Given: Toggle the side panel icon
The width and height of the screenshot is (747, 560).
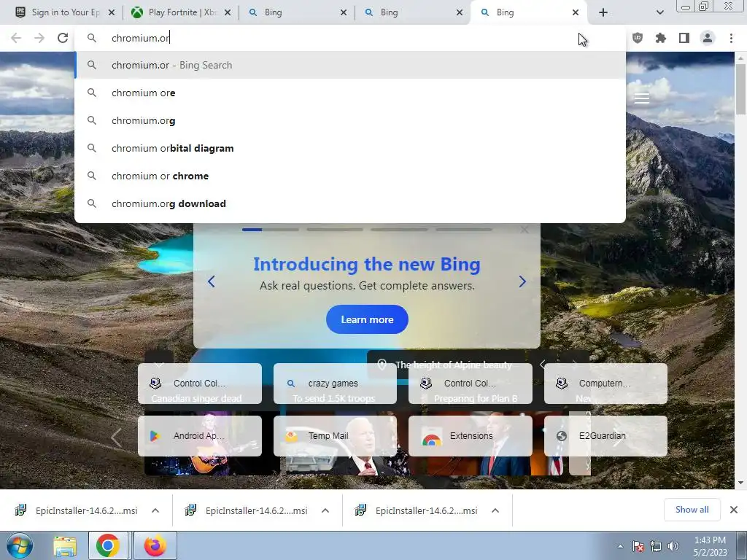Looking at the screenshot, I should tap(684, 38).
